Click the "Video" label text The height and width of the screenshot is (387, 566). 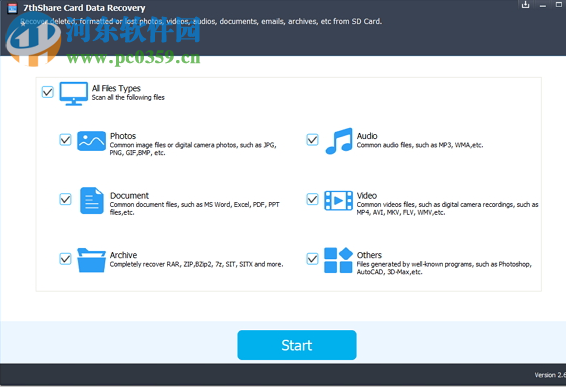(367, 196)
